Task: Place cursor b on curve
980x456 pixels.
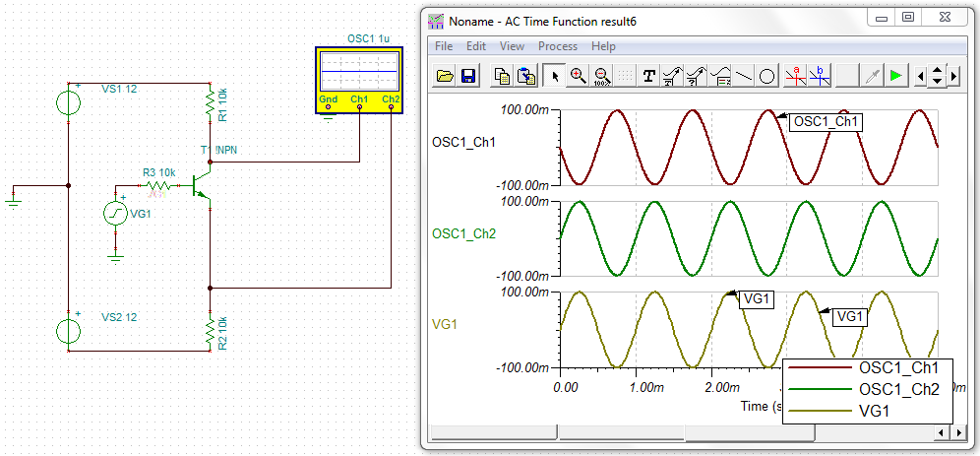Action: pyautogui.click(x=820, y=76)
